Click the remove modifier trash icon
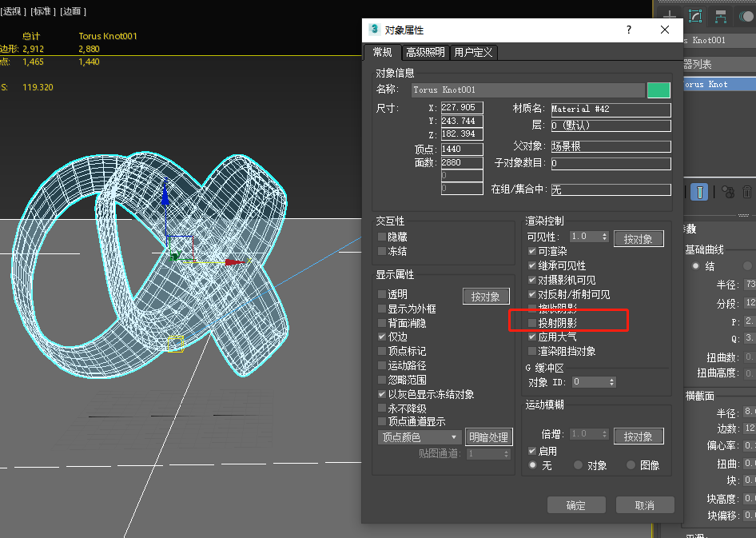 pyautogui.click(x=746, y=192)
